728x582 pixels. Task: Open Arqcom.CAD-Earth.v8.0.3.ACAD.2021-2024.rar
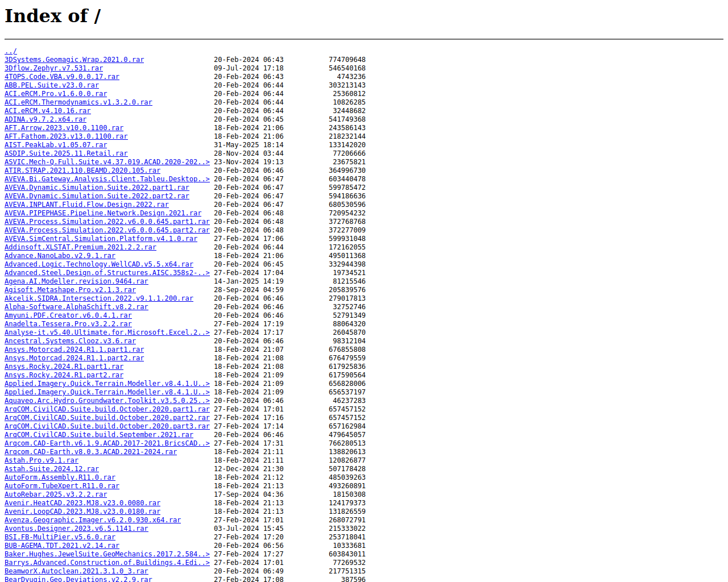coord(90,452)
